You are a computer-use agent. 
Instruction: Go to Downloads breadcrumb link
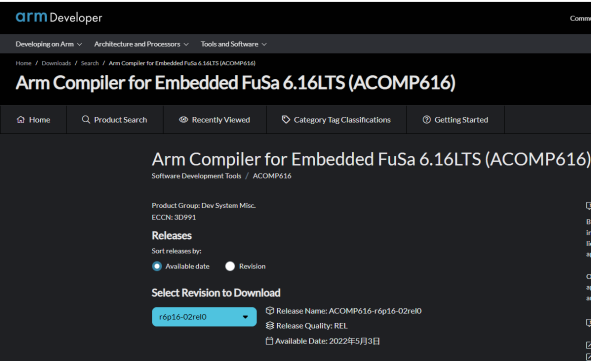pos(56,63)
